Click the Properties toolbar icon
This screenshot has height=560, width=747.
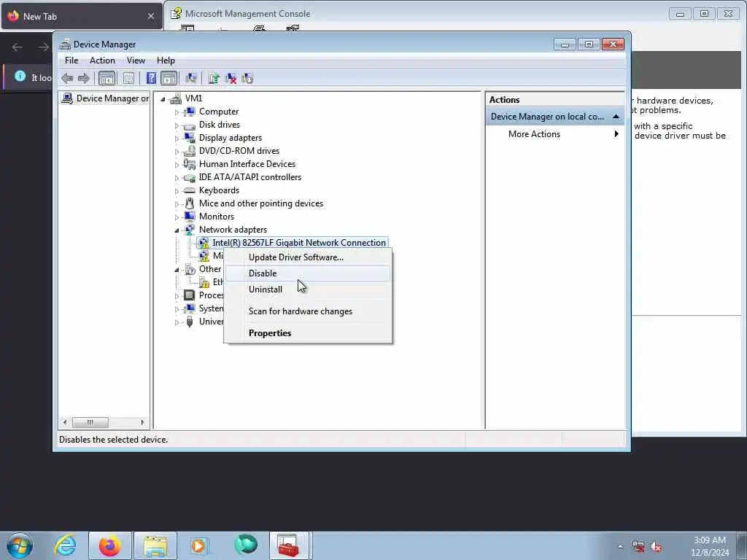point(128,78)
